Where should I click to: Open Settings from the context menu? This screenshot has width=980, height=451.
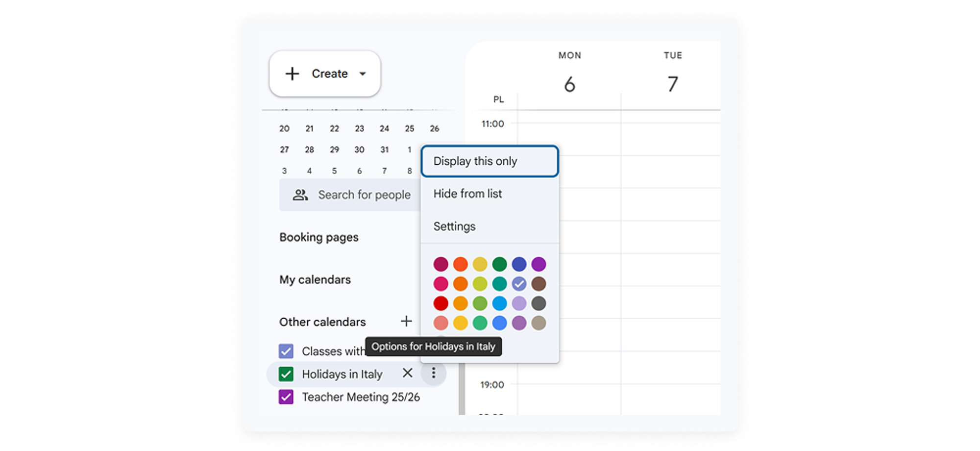coord(490,226)
